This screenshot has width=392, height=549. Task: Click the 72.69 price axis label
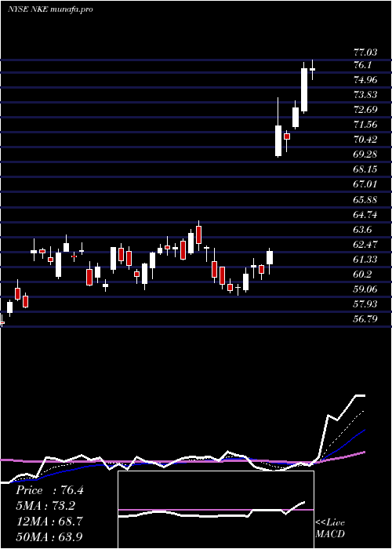click(365, 110)
